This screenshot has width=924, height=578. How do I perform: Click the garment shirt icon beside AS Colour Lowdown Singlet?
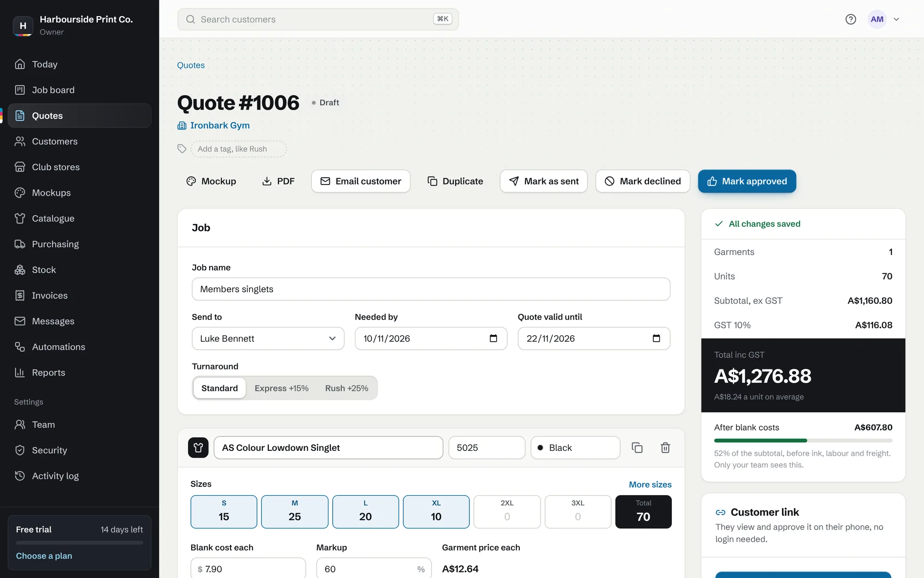click(198, 448)
